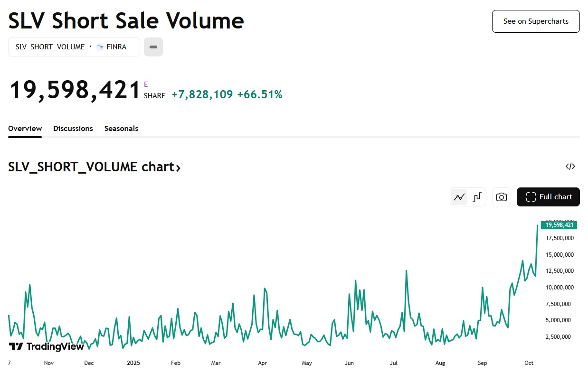Click the Sep label on time axis

click(483, 363)
